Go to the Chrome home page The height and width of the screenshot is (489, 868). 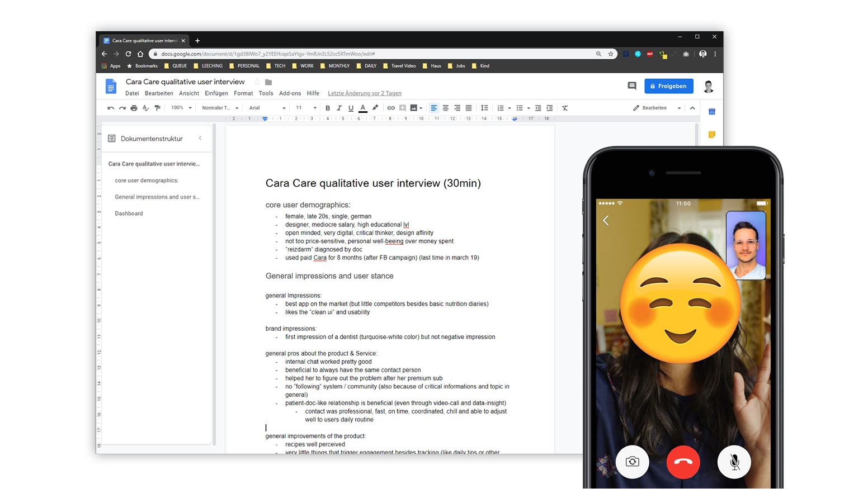[140, 54]
